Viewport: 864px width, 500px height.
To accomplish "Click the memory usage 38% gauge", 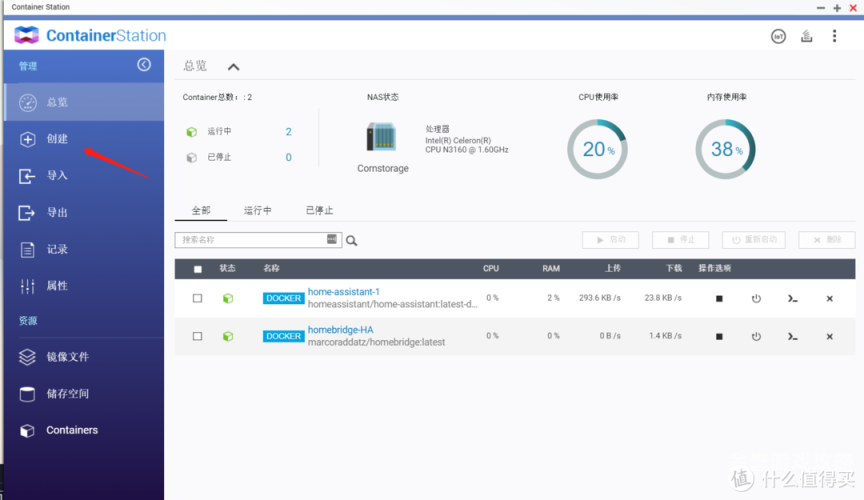I will [725, 149].
